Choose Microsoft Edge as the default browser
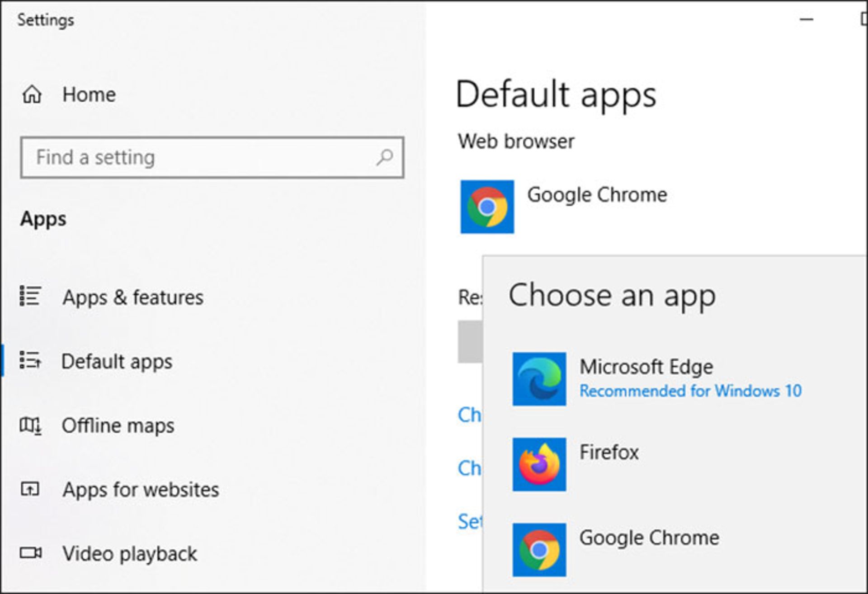This screenshot has height=594, width=868. click(646, 366)
